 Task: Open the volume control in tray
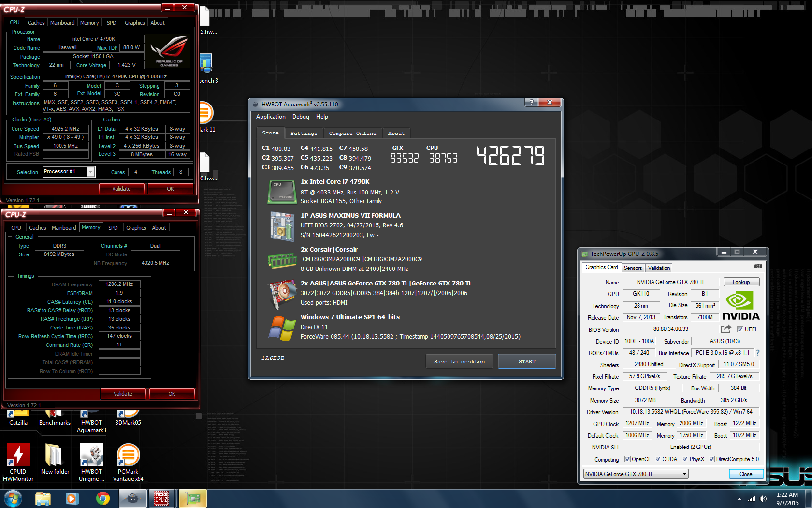(x=763, y=498)
